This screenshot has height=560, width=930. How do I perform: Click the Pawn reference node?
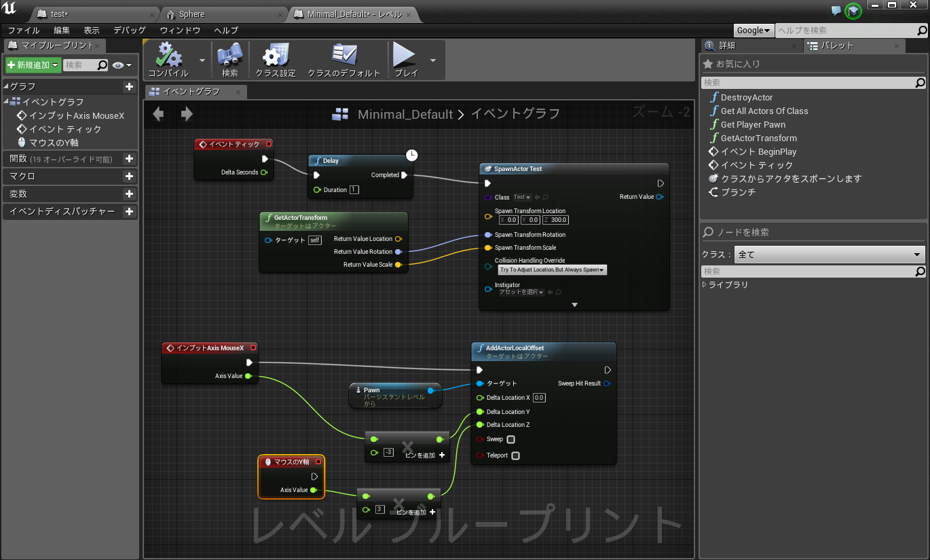click(395, 395)
